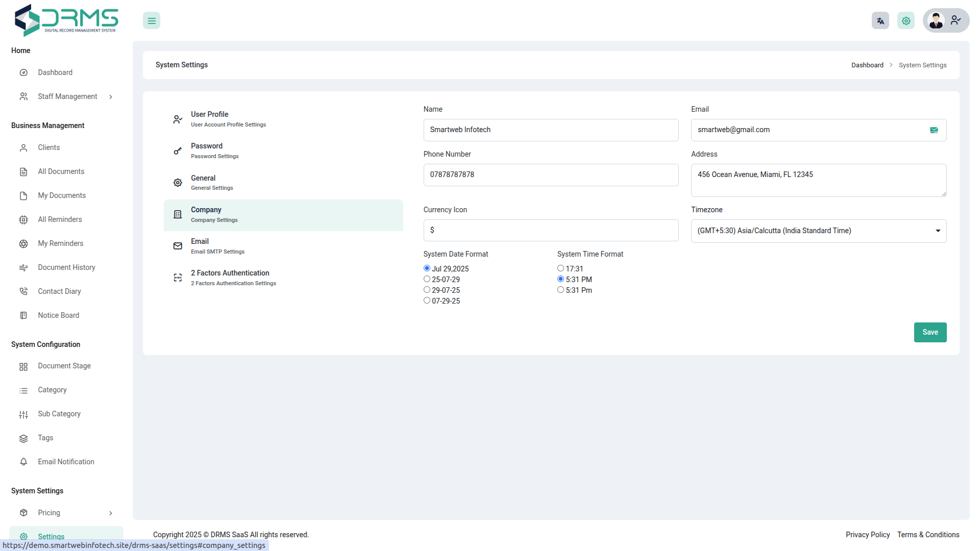Select the 25-07-29 date format

[x=427, y=279]
